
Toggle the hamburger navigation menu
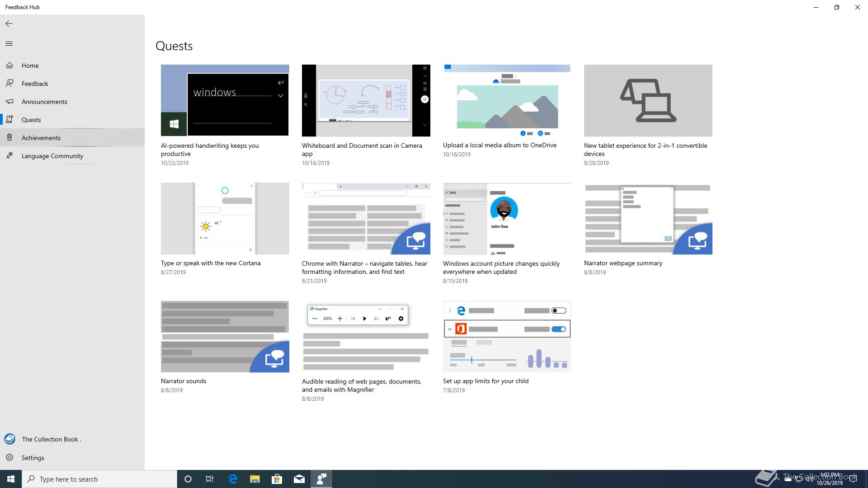[9, 43]
